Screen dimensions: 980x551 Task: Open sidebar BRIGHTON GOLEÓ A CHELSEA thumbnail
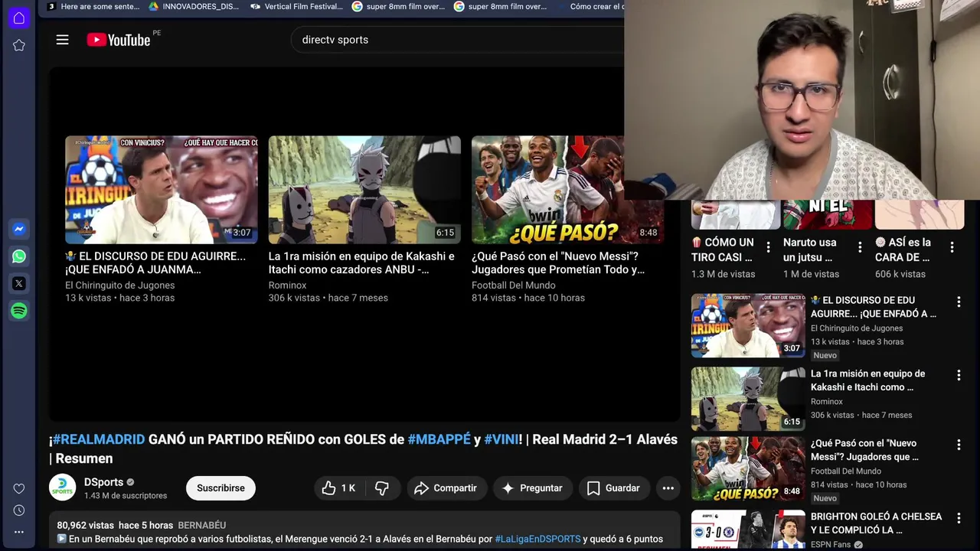point(748,530)
